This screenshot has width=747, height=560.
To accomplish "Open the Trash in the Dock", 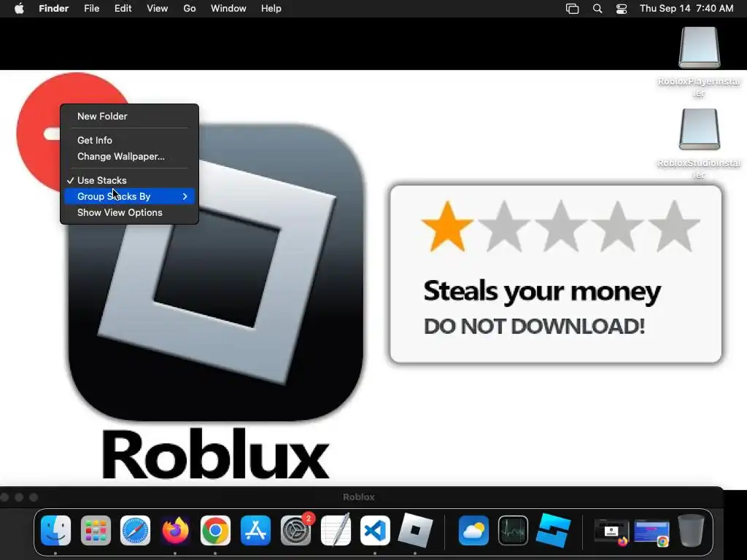I will 692,530.
